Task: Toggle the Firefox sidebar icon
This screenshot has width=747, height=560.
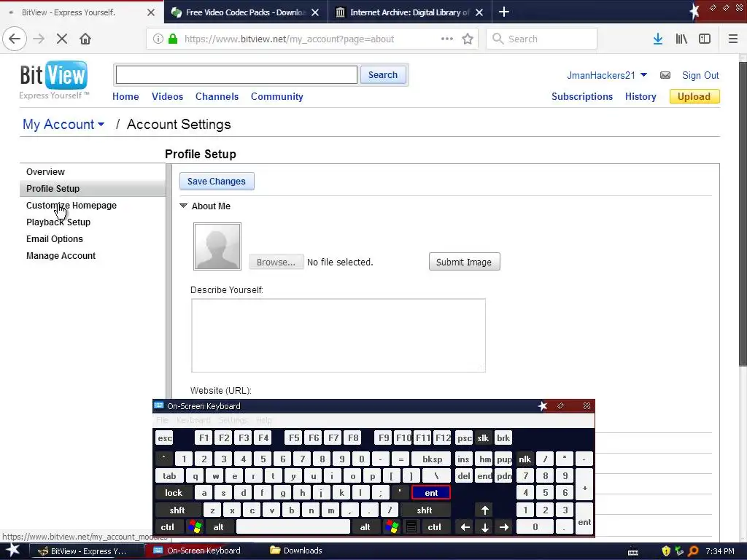Action: tap(705, 39)
